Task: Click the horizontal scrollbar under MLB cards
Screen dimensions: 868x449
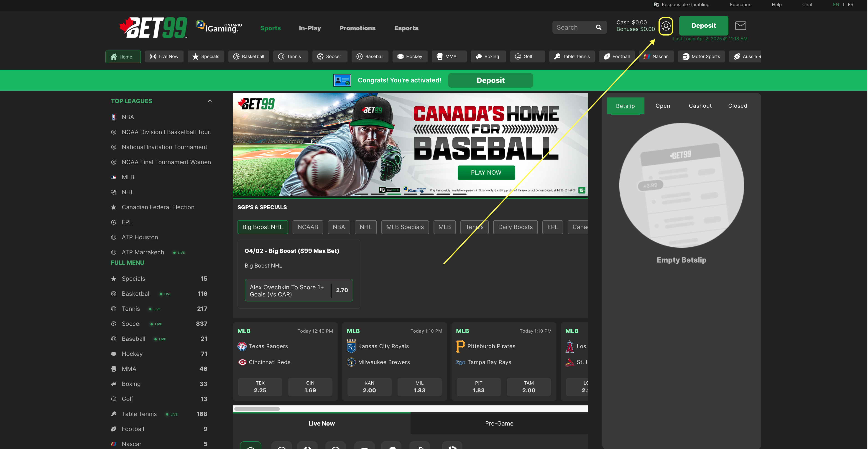Action: (257, 409)
